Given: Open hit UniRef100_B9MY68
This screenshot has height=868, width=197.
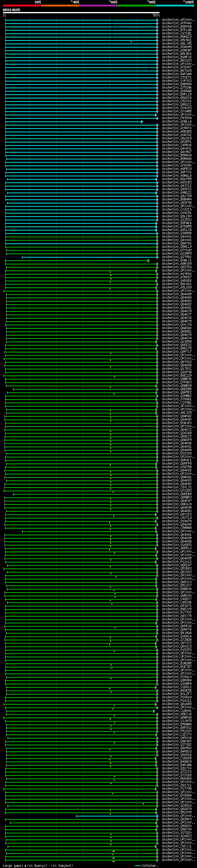Looking at the screenshot, I should pyautogui.click(x=177, y=26).
